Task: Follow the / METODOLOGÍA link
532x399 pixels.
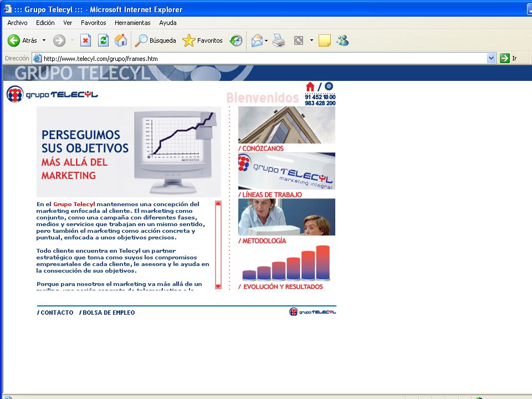Action: [x=262, y=241]
